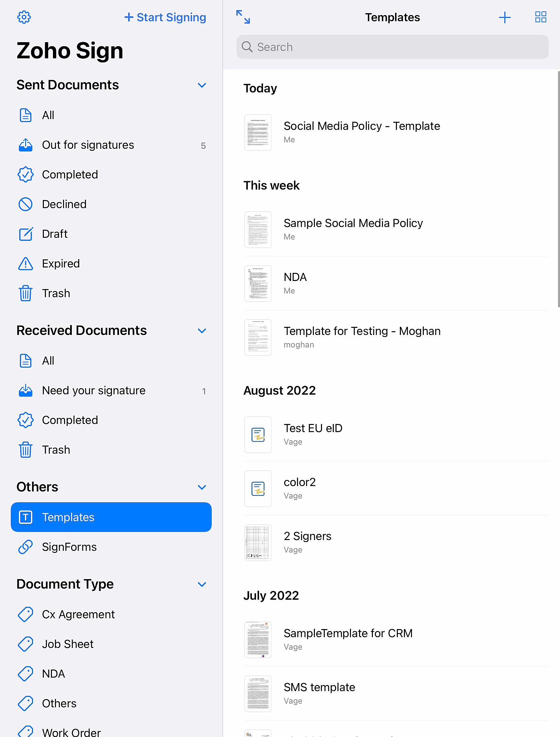Click the Job Sheet tag icon
The height and width of the screenshot is (737, 560).
click(26, 644)
